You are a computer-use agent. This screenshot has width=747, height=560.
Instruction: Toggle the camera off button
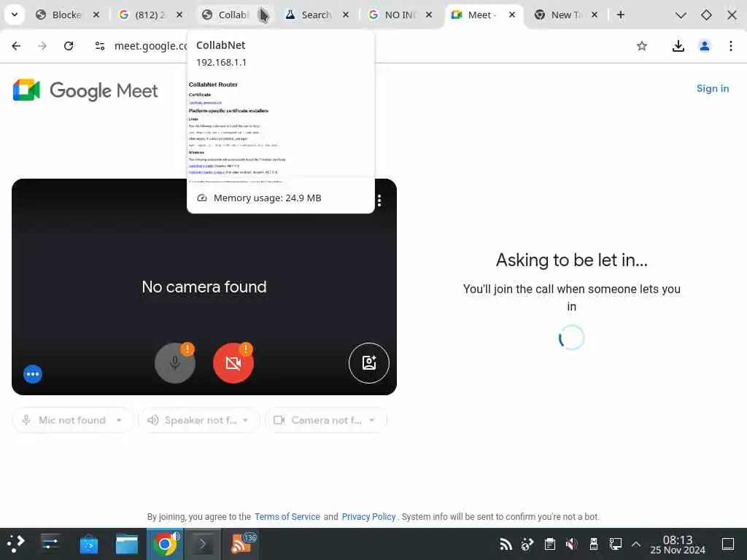click(233, 363)
